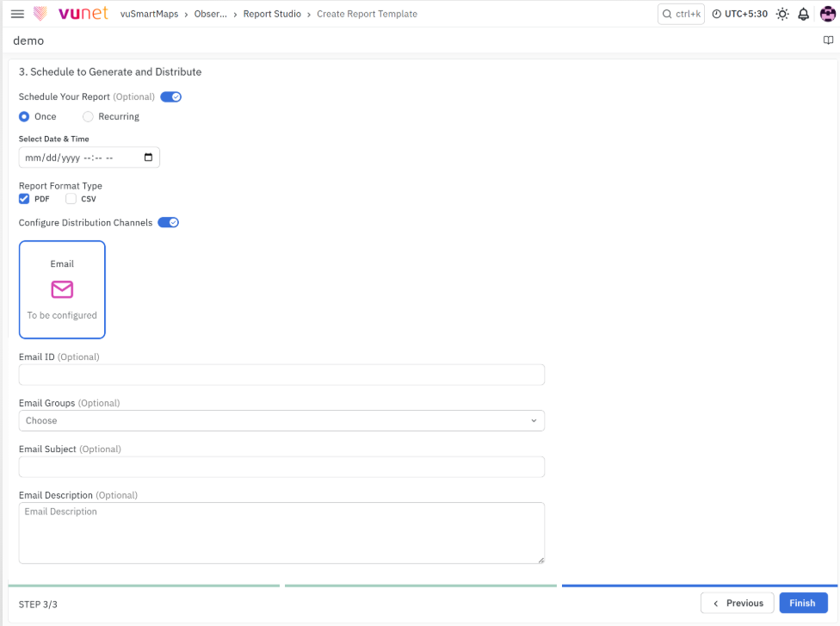The width and height of the screenshot is (840, 626).
Task: Select the Email envelope channel card
Action: (62, 289)
